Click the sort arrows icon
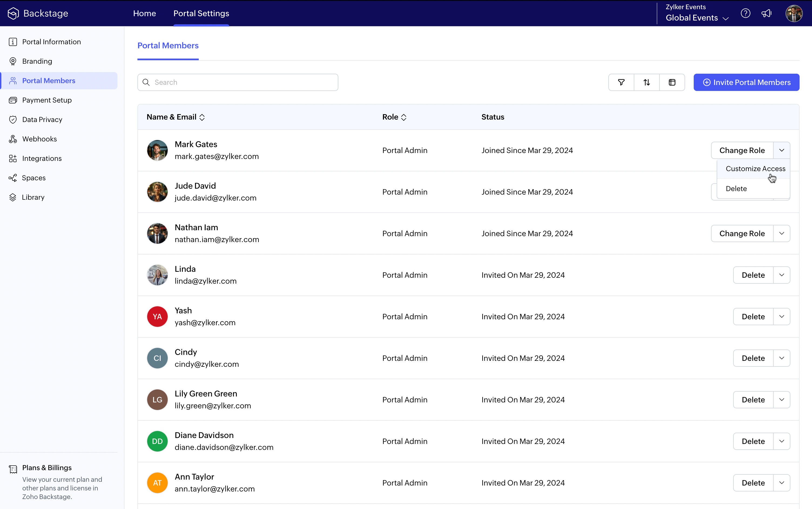812x509 pixels. click(647, 83)
